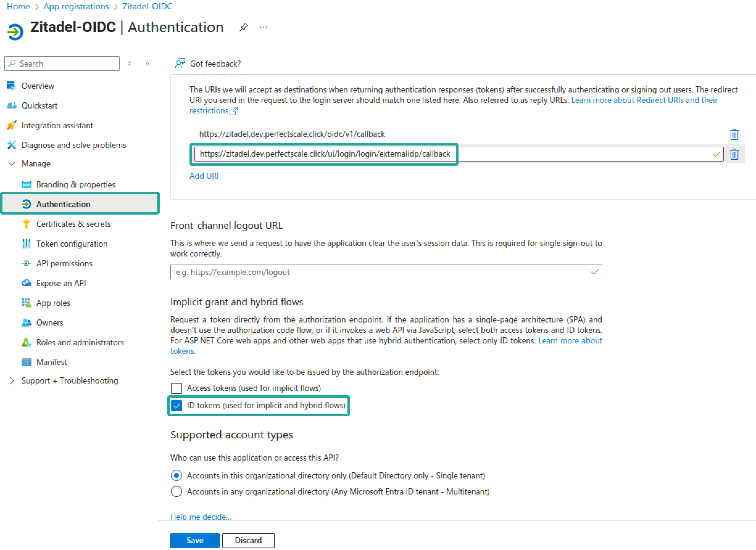Edit the externalidp/callback redirect URI field
The width and height of the screenshot is (756, 550).
click(x=459, y=154)
